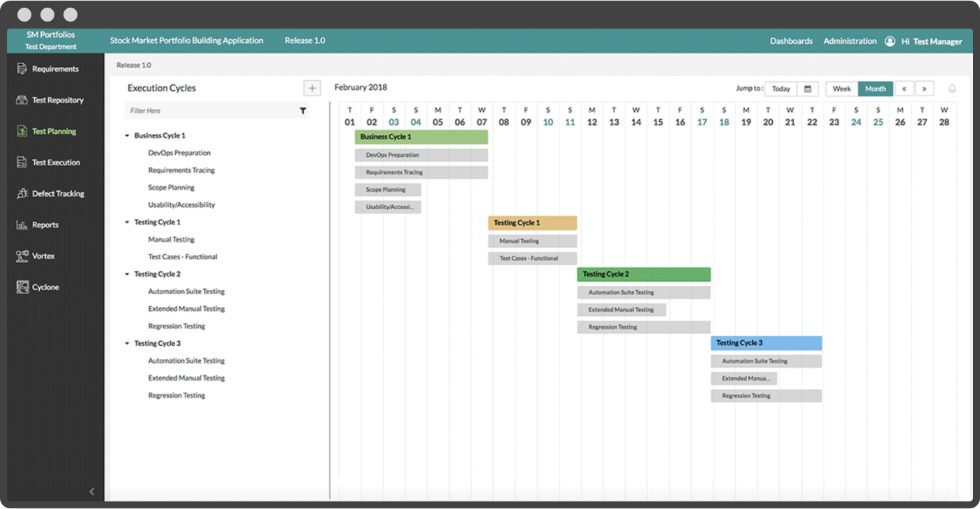Click the Test Repository sidebar icon
Viewport: 980px width, 509px height.
click(22, 100)
